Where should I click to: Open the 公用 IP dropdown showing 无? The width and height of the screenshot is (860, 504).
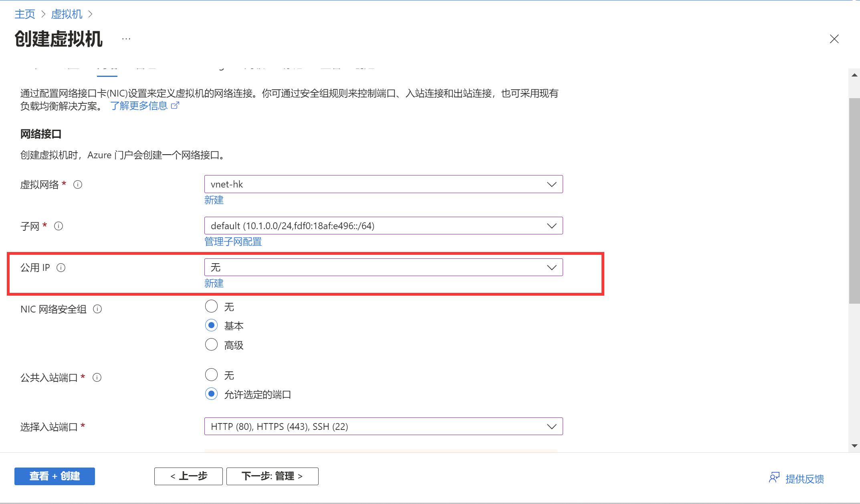tap(383, 267)
